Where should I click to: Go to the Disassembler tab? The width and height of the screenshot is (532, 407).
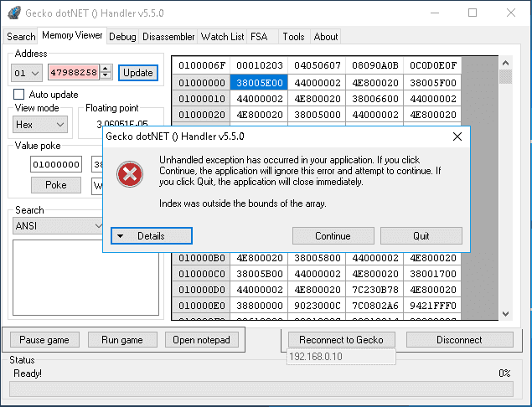point(168,36)
